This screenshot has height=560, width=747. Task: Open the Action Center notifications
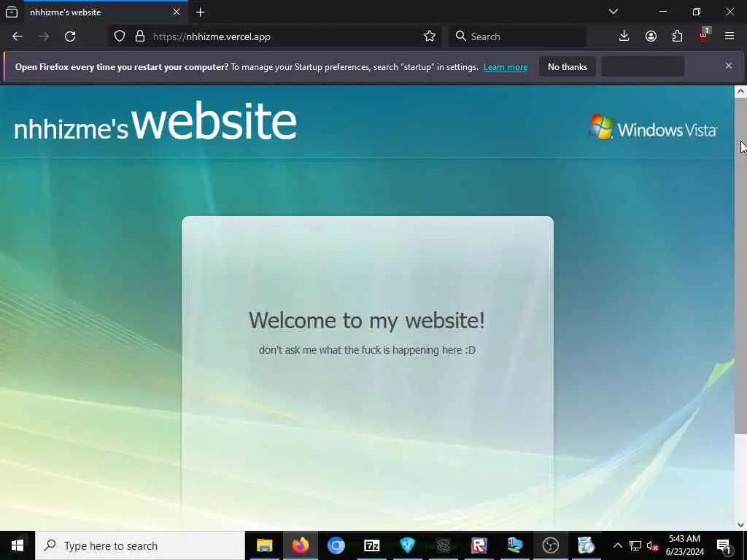(724, 545)
